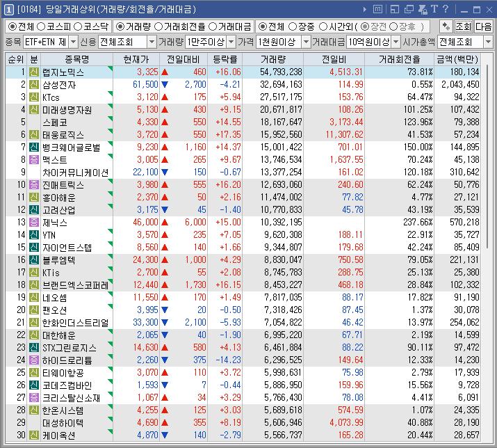Open the 신용 전체조회 dropdown
The image size is (497, 448).
click(x=152, y=42)
